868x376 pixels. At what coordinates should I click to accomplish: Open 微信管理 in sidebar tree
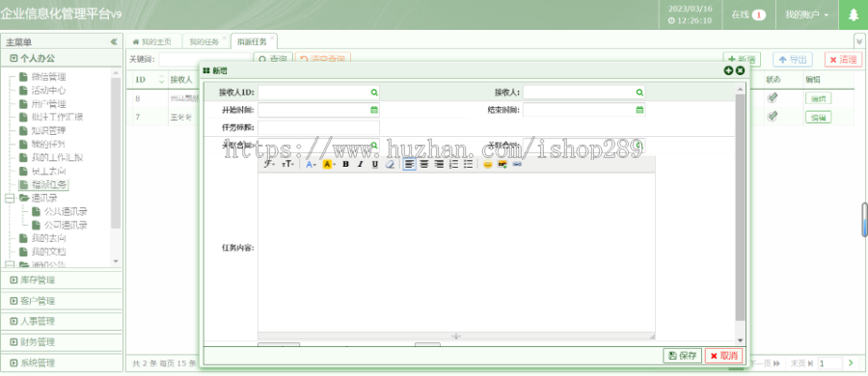point(49,77)
